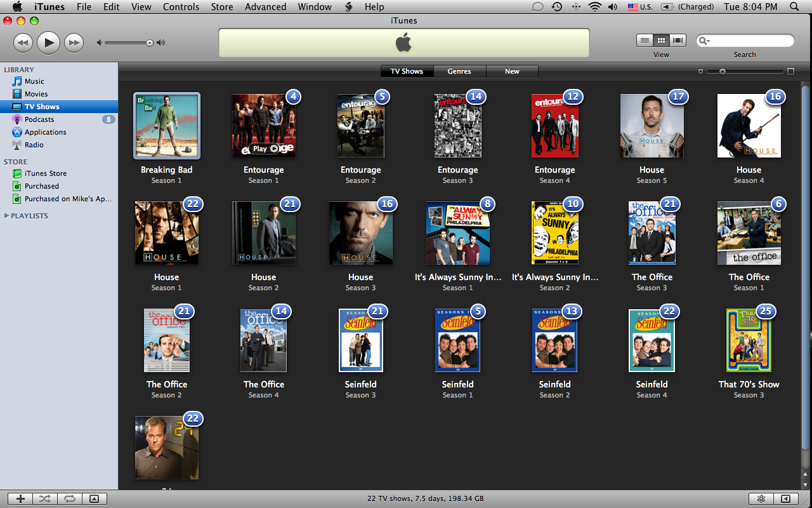This screenshot has width=812, height=508.
Task: Show artwork viewer button at bottom
Action: click(94, 499)
